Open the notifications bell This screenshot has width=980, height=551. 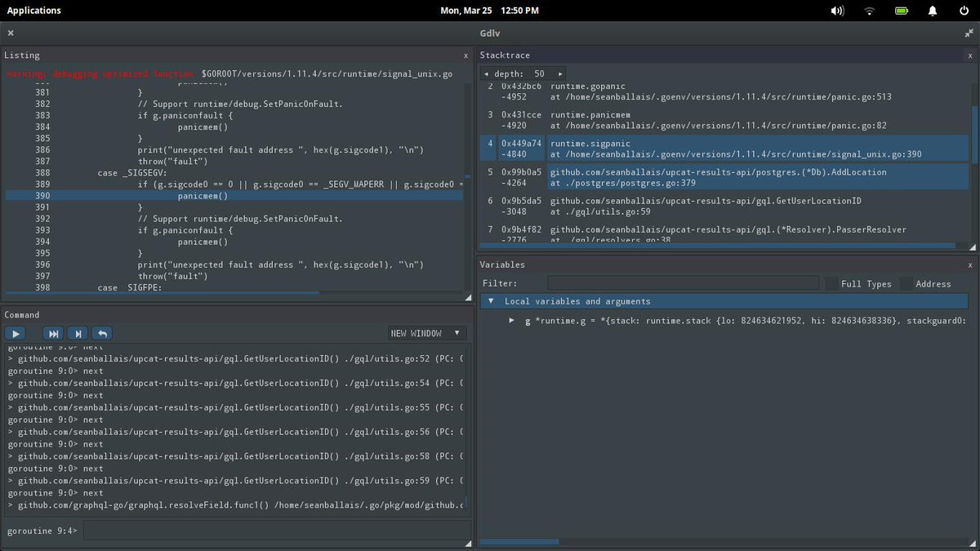click(933, 11)
